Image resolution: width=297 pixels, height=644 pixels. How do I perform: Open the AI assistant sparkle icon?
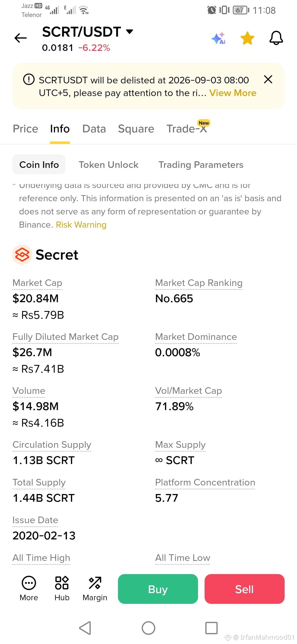(x=219, y=38)
